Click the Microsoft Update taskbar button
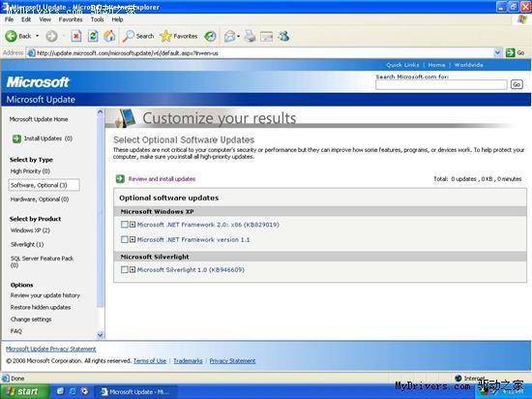 pos(135,392)
